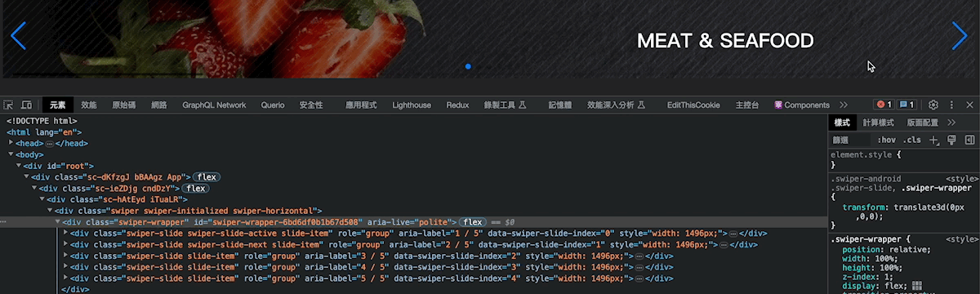This screenshot has height=294, width=980.
Task: Close the DevTools panel
Action: pyautogui.click(x=969, y=105)
